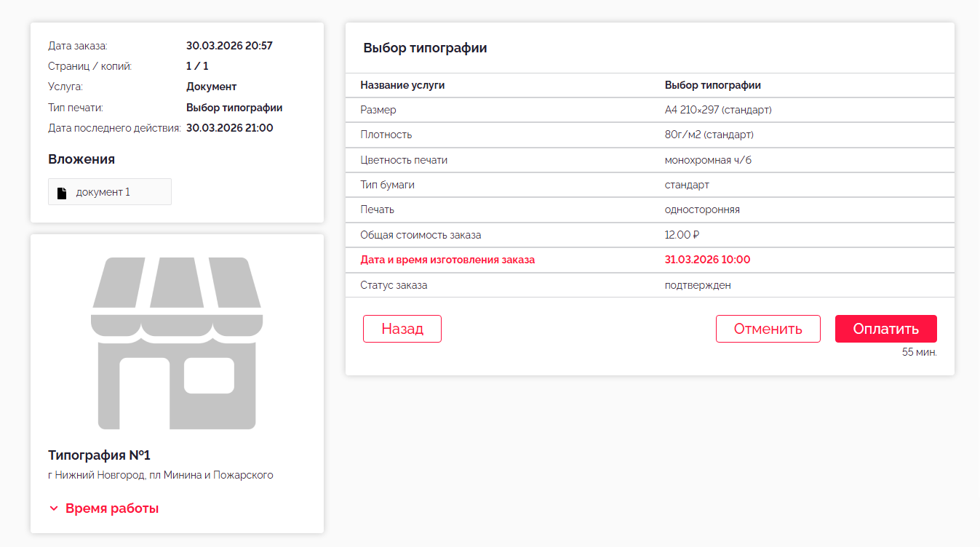This screenshot has height=547, width=980.
Task: Open the attachment named документ 1
Action: 103,192
